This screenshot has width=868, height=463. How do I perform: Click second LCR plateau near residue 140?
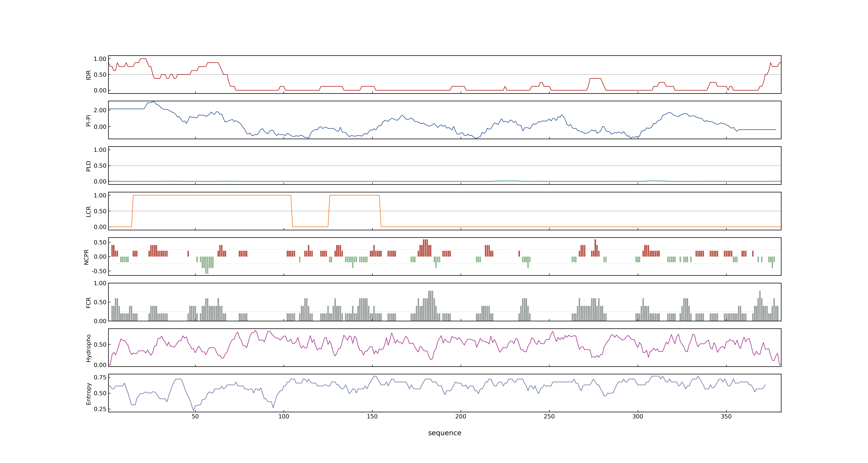tap(354, 195)
